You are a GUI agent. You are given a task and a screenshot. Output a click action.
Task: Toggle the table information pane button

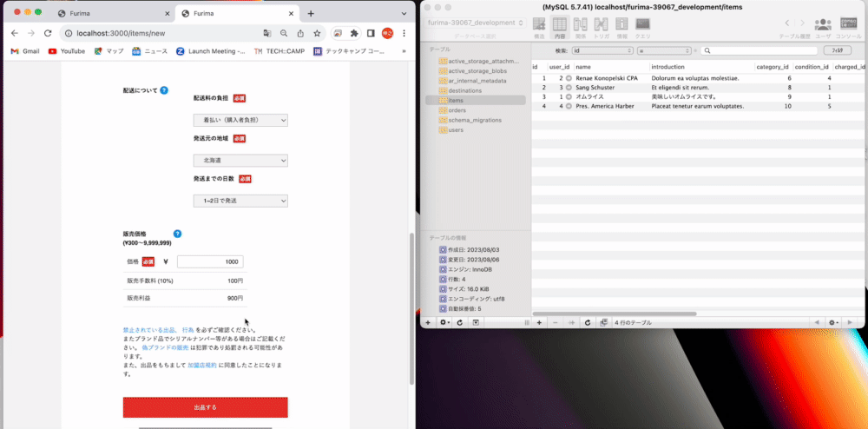click(476, 323)
